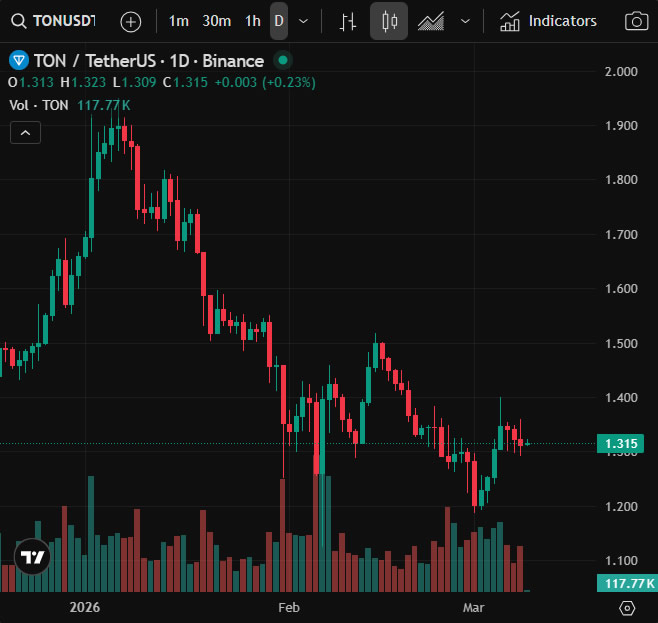Open Indicators panel
Screen dimensions: 658x623
[548, 21]
